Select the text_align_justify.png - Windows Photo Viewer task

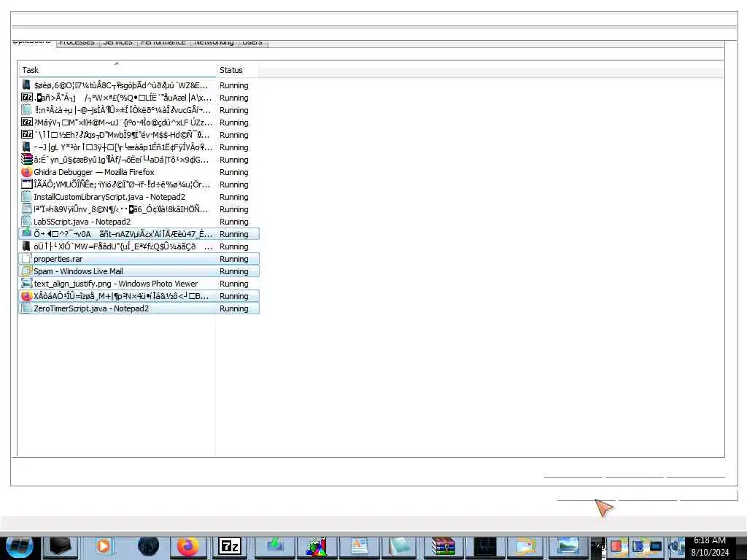click(x=139, y=284)
